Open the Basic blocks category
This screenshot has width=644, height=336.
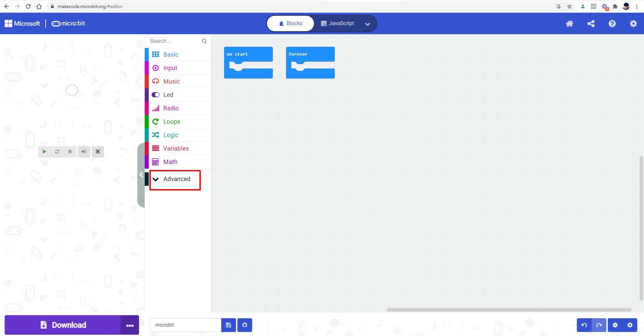point(171,55)
